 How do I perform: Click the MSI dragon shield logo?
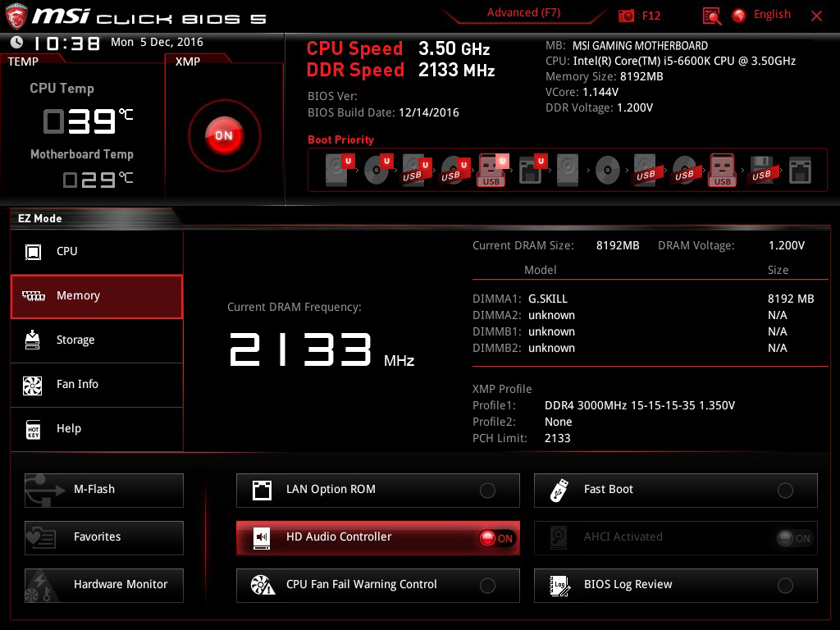[x=16, y=16]
